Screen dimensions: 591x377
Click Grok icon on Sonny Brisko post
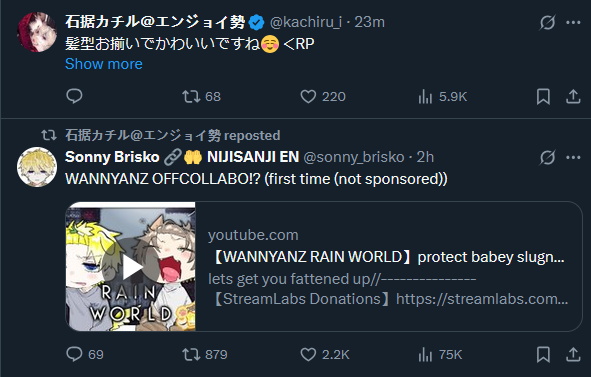click(547, 157)
